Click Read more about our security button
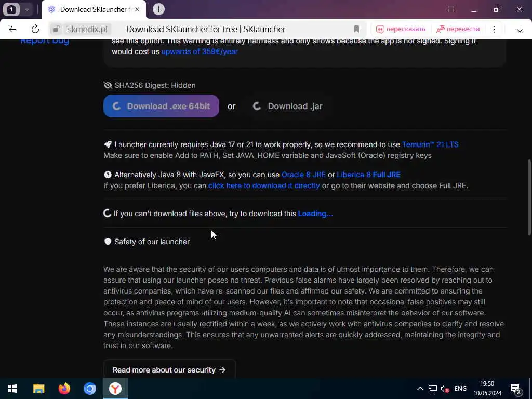 (x=169, y=370)
